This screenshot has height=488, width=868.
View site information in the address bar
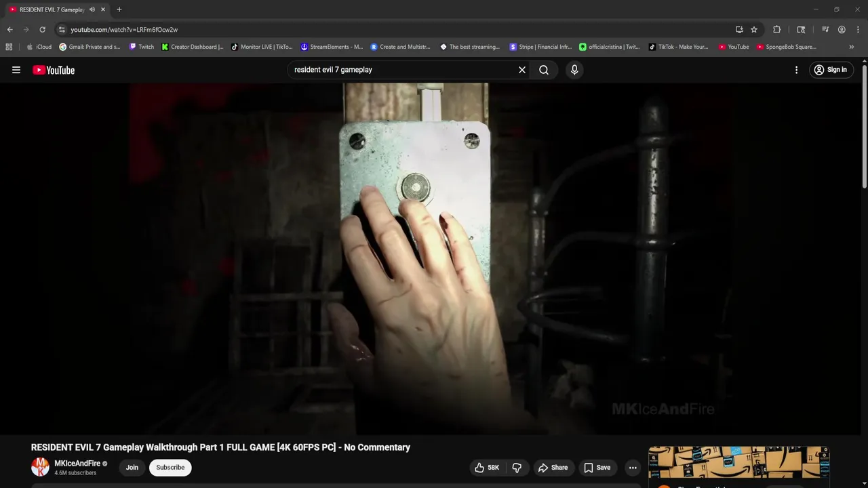(62, 30)
